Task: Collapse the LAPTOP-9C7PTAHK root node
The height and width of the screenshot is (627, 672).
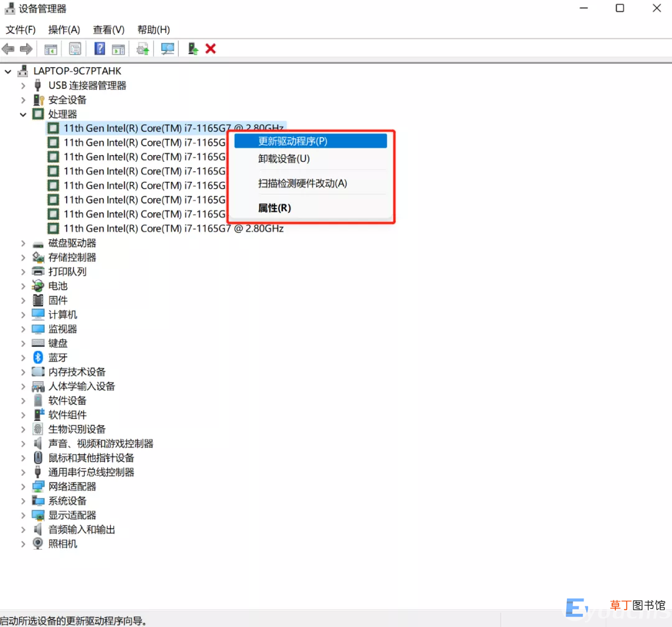Action: [x=8, y=71]
